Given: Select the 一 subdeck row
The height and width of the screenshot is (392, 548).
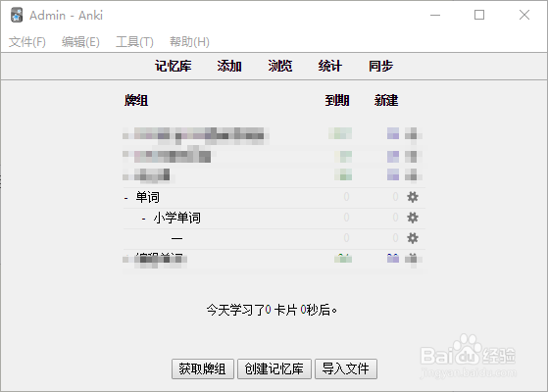Looking at the screenshot, I should point(274,238).
